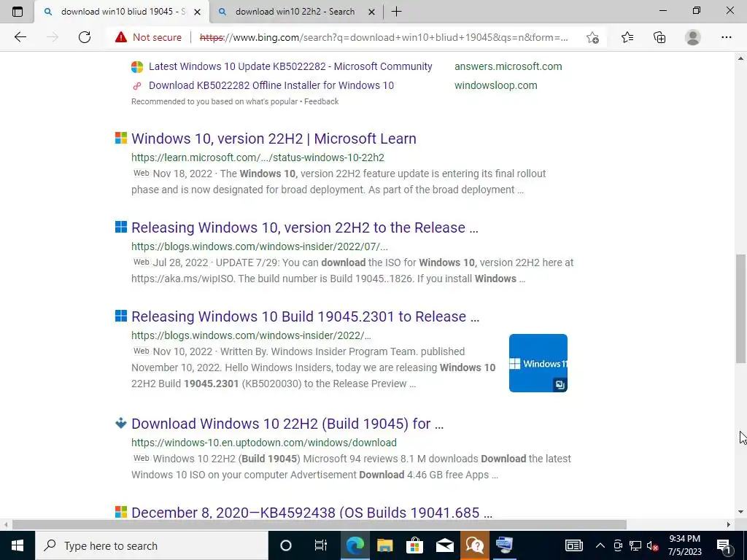
Task: Open the browser profile avatar
Action: pos(693,37)
